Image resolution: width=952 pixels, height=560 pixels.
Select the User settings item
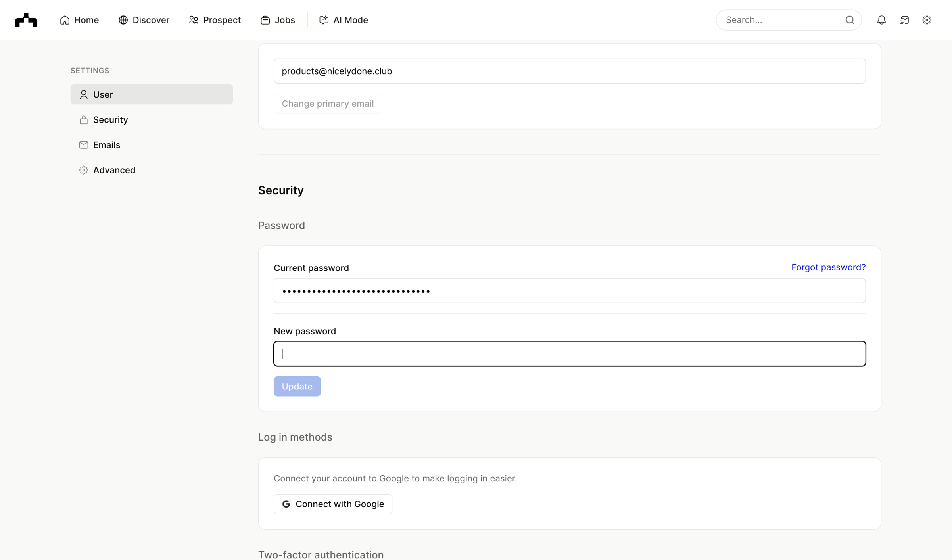coord(152,94)
